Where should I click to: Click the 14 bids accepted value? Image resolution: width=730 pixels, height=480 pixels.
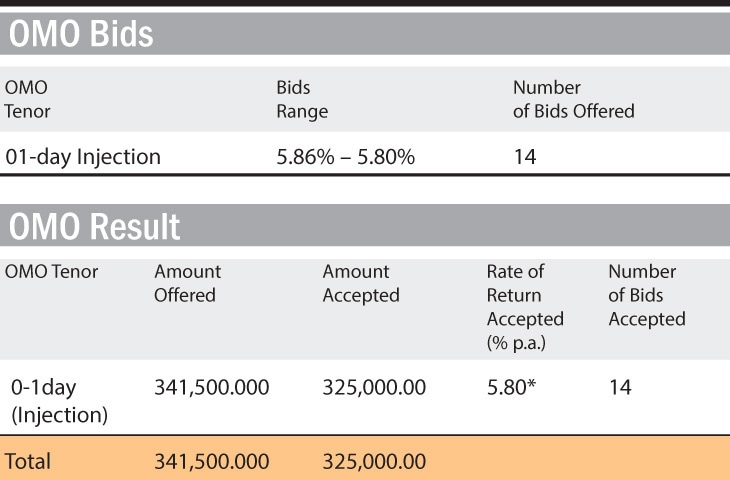coord(620,387)
